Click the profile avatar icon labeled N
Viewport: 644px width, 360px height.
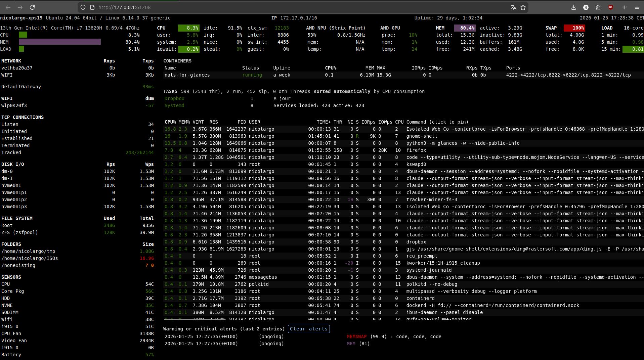pos(586,7)
